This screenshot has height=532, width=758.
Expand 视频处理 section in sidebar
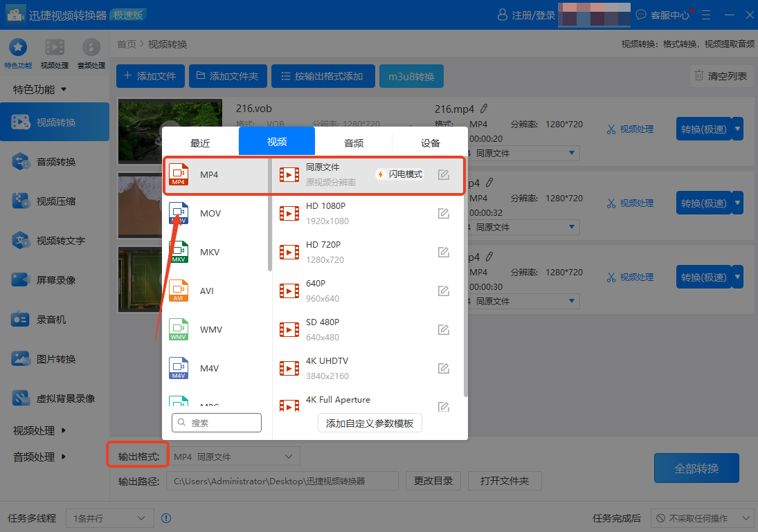click(x=40, y=430)
